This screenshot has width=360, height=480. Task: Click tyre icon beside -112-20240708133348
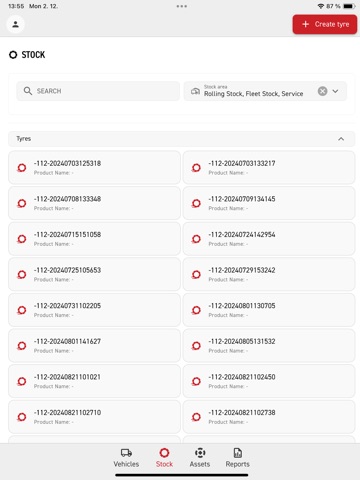pos(22,203)
